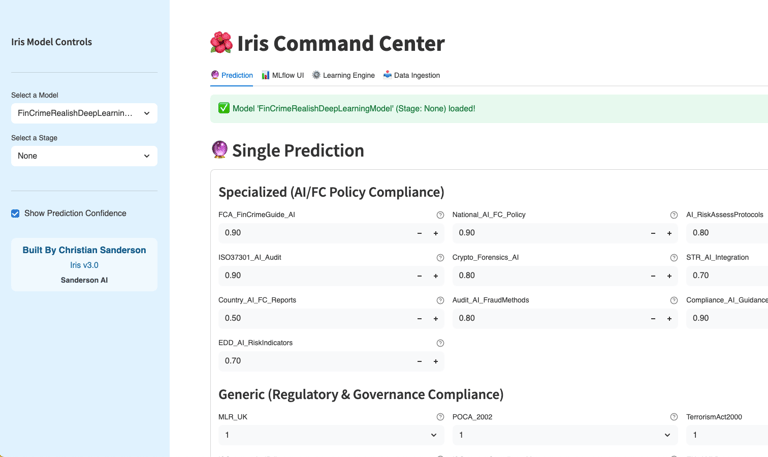This screenshot has height=457, width=768.
Task: Switch to the MLflow UI tab
Action: (x=283, y=75)
